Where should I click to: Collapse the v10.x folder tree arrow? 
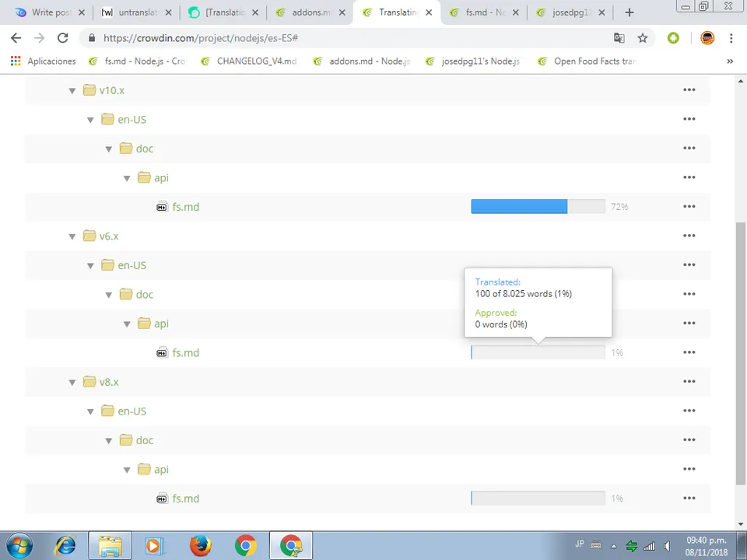click(72, 90)
